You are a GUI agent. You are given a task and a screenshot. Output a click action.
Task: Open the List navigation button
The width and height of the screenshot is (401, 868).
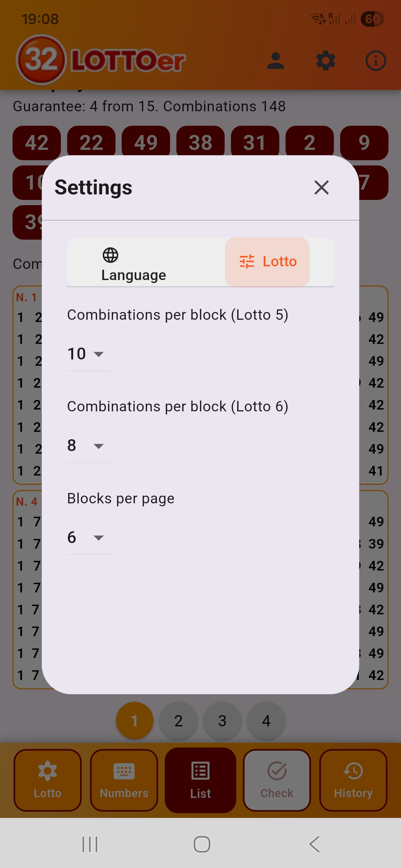[x=200, y=780]
